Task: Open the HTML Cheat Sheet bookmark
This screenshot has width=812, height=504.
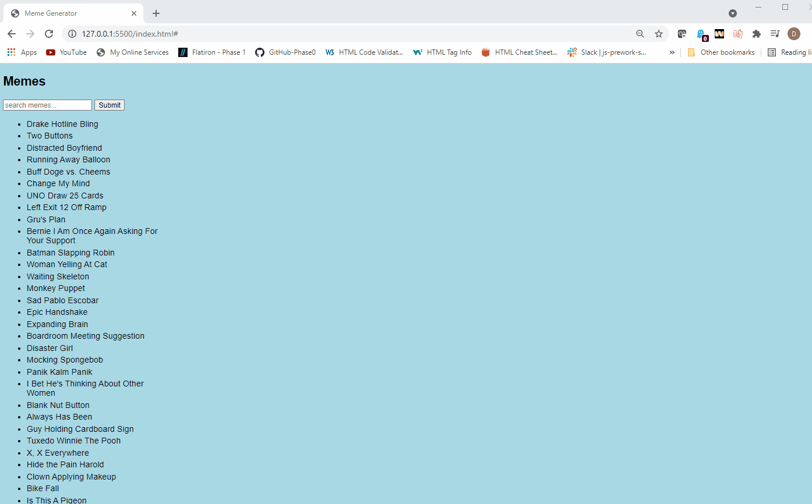Action: pyautogui.click(x=520, y=52)
